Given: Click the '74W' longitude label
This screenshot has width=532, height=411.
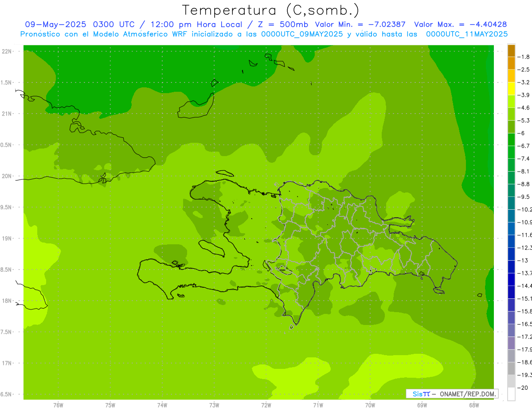Looking at the screenshot, I should (x=162, y=405).
